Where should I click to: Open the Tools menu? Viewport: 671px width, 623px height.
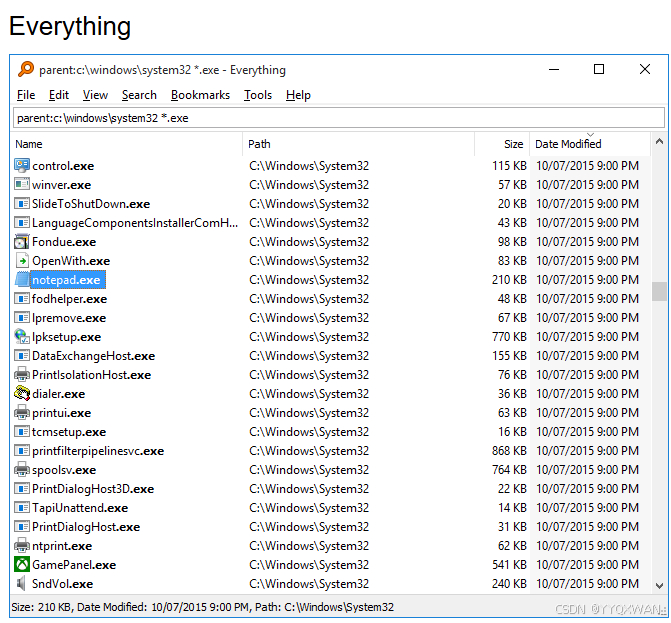point(258,95)
